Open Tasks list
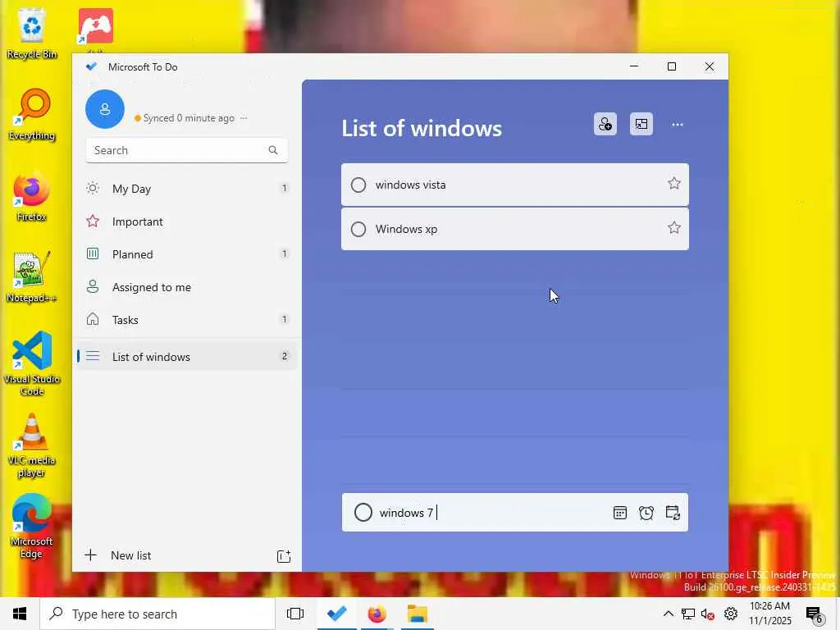The width and height of the screenshot is (840, 630). click(x=186, y=320)
